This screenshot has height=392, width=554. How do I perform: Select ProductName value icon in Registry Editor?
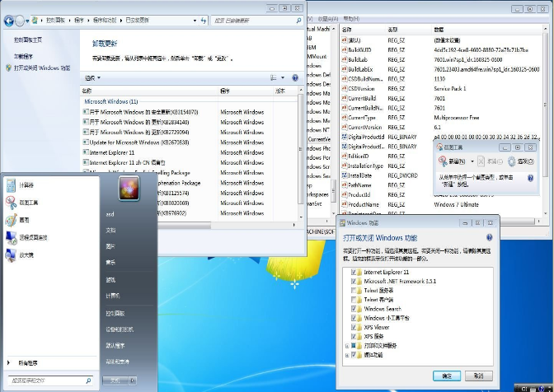[344, 204]
